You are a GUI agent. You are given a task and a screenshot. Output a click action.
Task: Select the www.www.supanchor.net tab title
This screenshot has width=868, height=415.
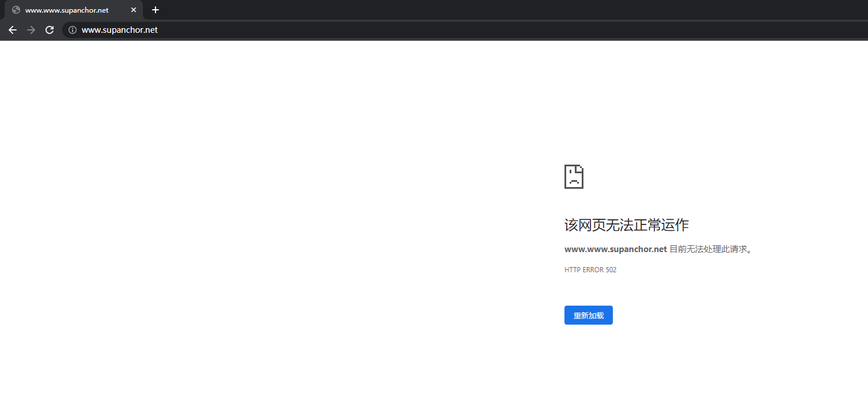pyautogui.click(x=67, y=10)
